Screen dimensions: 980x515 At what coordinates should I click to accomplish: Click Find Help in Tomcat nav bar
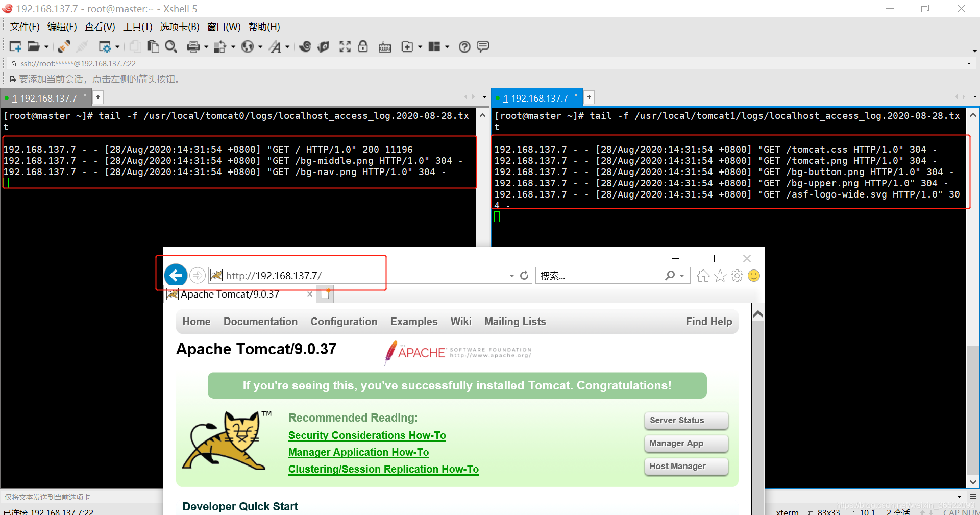(709, 322)
